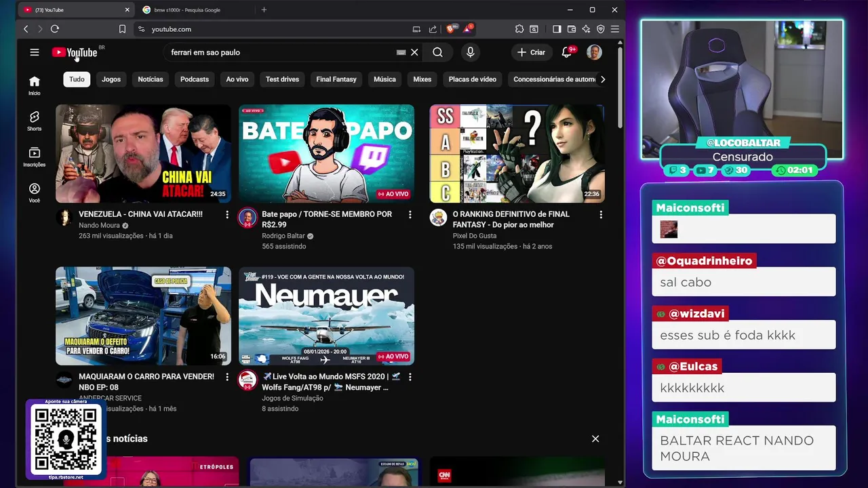Screen dimensions: 868x488
Task: Open O RANKING DEFINITIVO de FINAL FANTASY title
Action: pyautogui.click(x=511, y=220)
